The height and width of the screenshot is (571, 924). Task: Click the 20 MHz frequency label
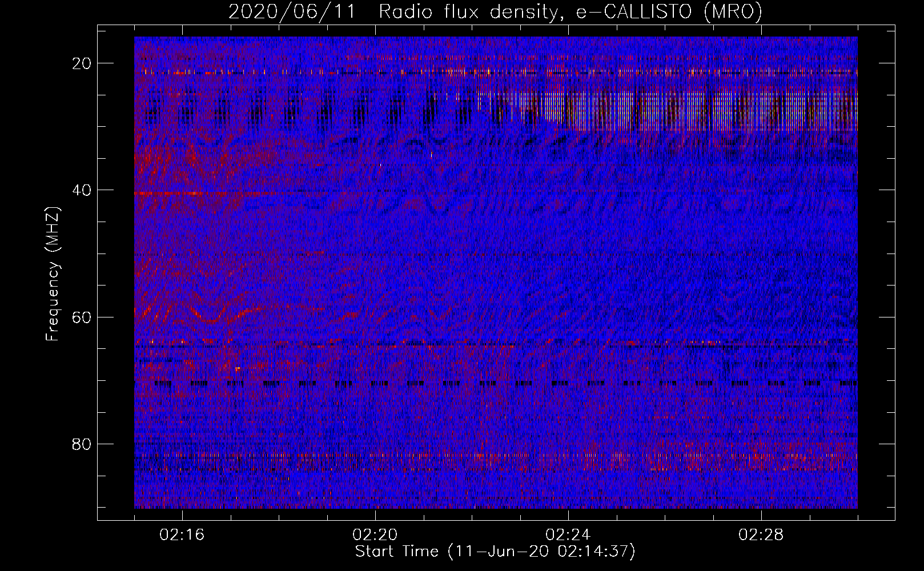(x=82, y=63)
